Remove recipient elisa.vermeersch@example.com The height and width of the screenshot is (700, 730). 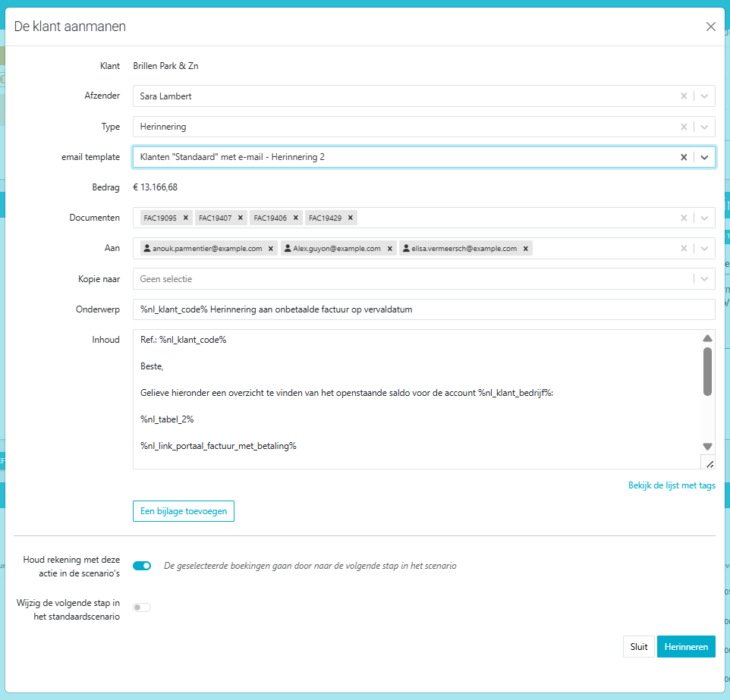click(526, 248)
